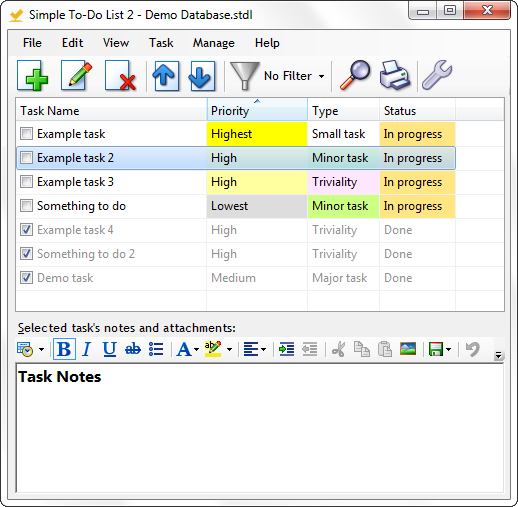518x507 pixels.
Task: Click the green plus add task icon
Action: click(33, 76)
